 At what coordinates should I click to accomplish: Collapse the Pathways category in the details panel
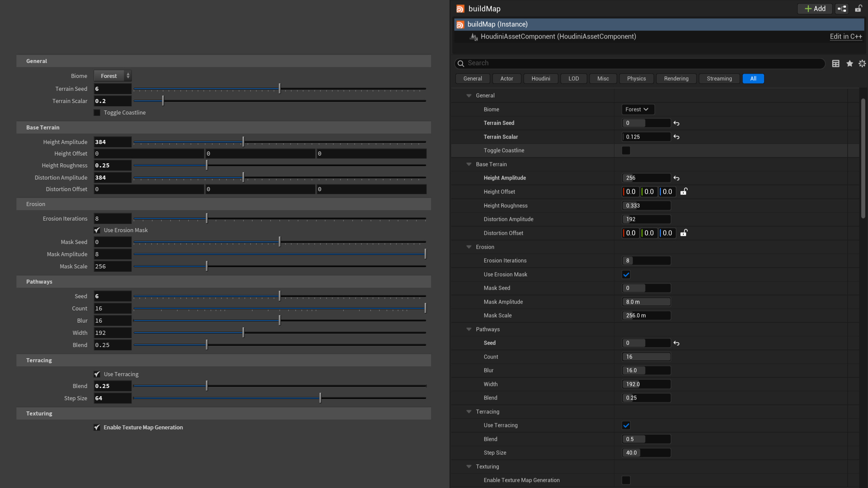(x=469, y=329)
